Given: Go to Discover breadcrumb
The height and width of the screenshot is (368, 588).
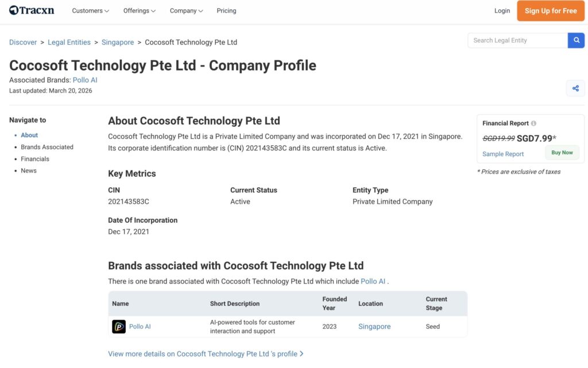Looking at the screenshot, I should pos(23,42).
